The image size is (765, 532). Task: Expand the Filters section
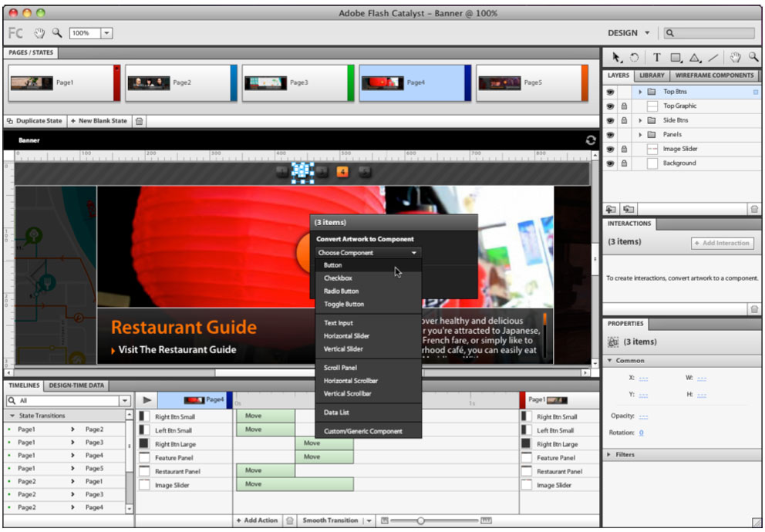pyautogui.click(x=609, y=454)
